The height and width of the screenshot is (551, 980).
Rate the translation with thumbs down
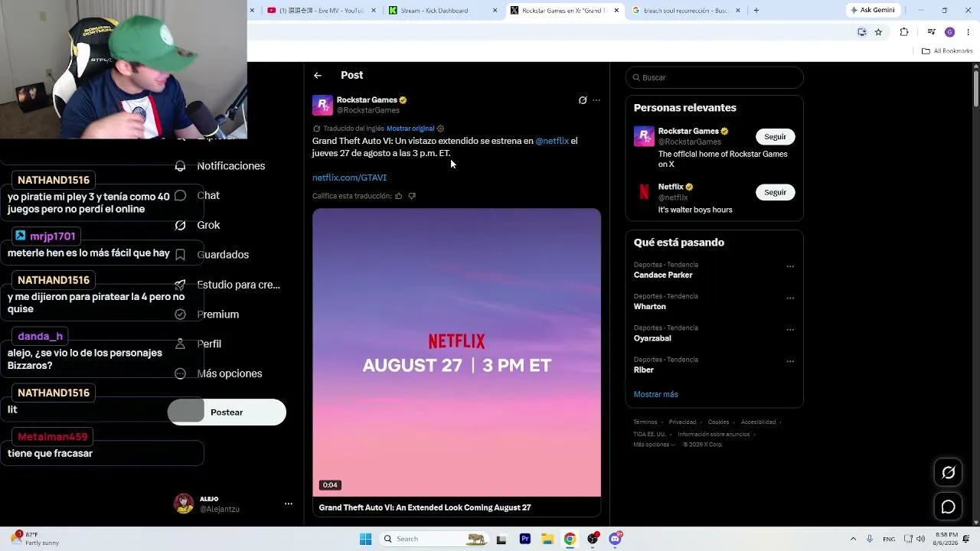[412, 197]
